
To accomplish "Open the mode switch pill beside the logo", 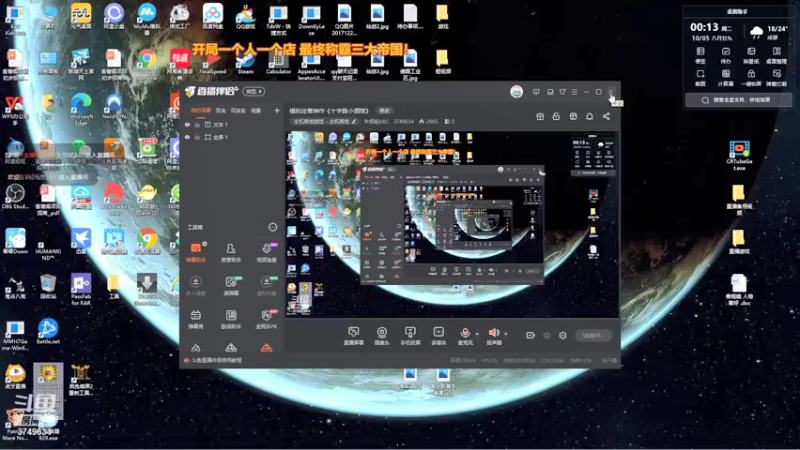I will tap(254, 92).
